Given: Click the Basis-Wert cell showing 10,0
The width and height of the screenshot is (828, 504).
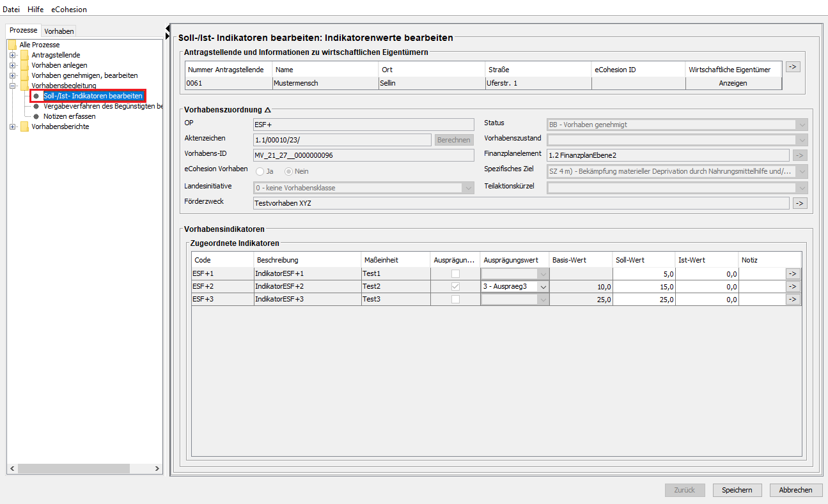Looking at the screenshot, I should pos(581,287).
